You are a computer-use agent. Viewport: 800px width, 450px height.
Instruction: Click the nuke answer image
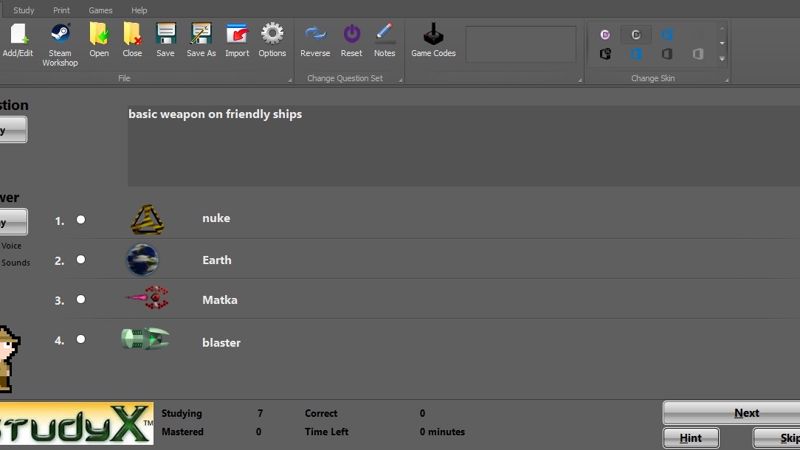[x=147, y=219]
